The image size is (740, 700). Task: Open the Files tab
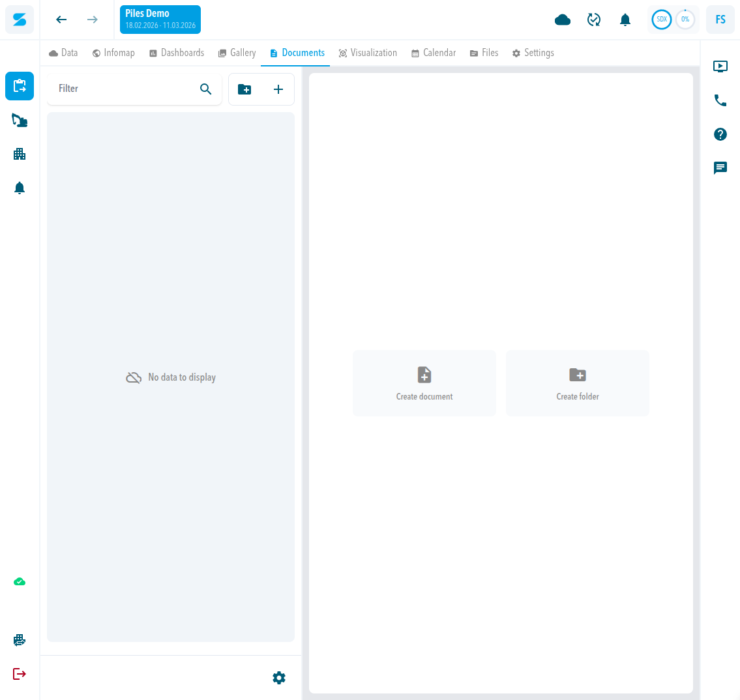pyautogui.click(x=484, y=53)
